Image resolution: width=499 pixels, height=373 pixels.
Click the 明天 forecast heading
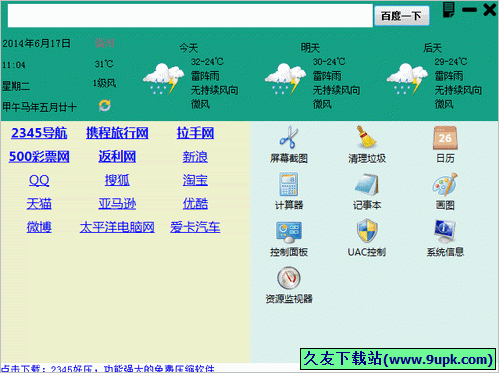pyautogui.click(x=310, y=48)
